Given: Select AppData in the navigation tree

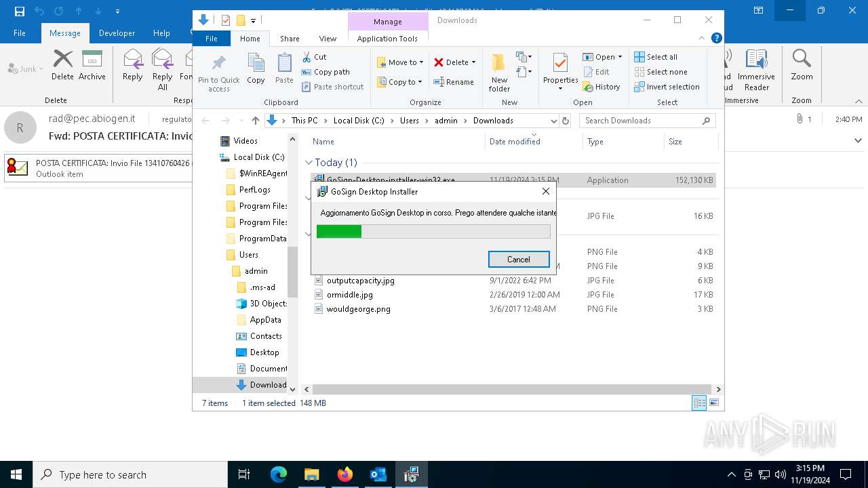Looking at the screenshot, I should (265, 320).
